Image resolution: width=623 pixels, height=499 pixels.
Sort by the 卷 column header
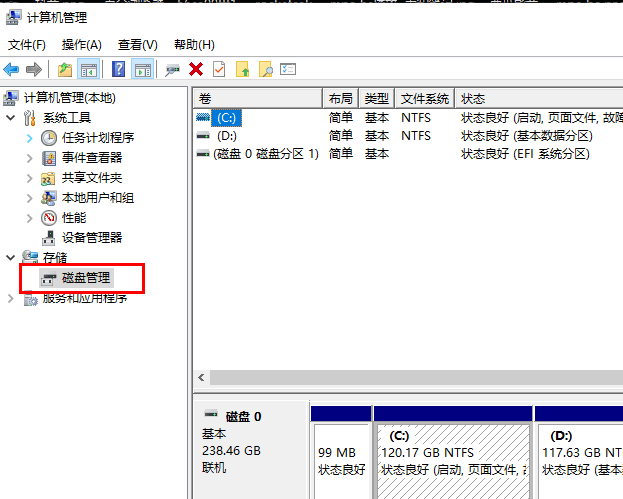257,98
